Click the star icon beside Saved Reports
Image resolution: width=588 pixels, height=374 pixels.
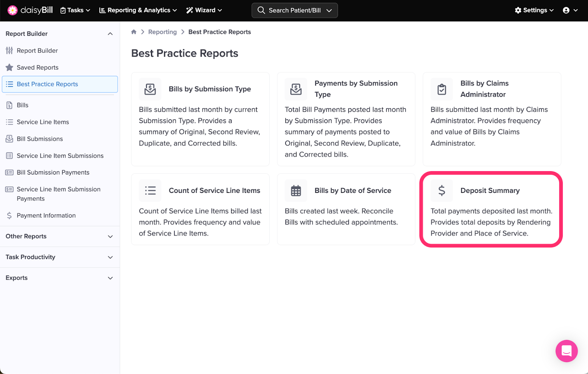[10, 68]
